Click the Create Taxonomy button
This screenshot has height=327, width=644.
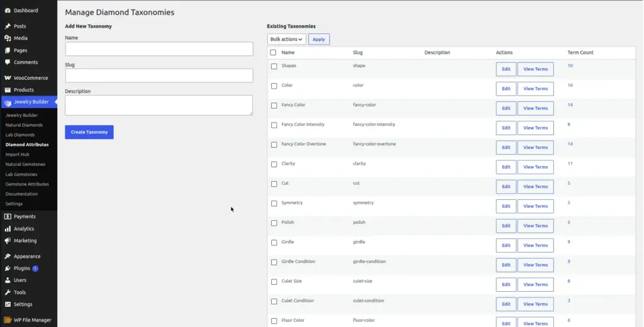tap(89, 132)
